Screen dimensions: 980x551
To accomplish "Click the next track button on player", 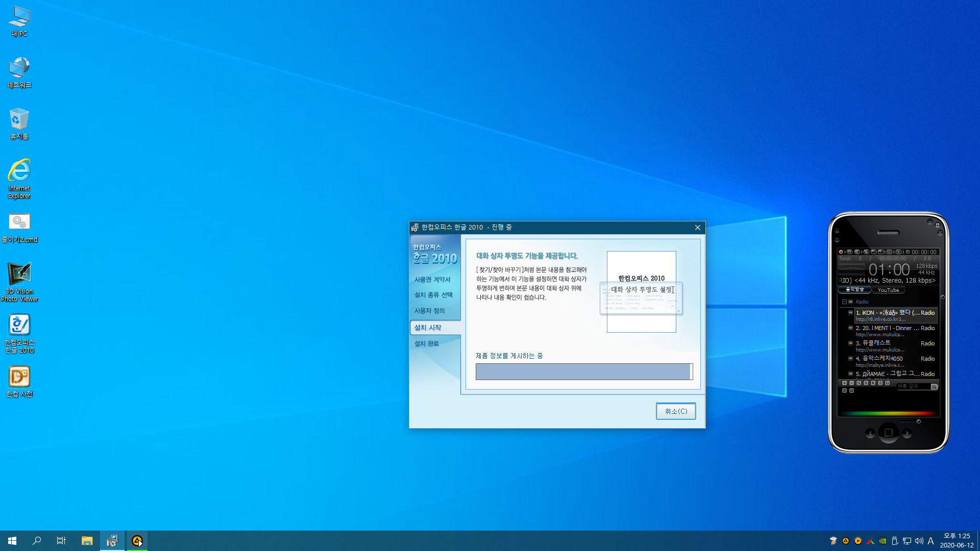I will point(907,433).
